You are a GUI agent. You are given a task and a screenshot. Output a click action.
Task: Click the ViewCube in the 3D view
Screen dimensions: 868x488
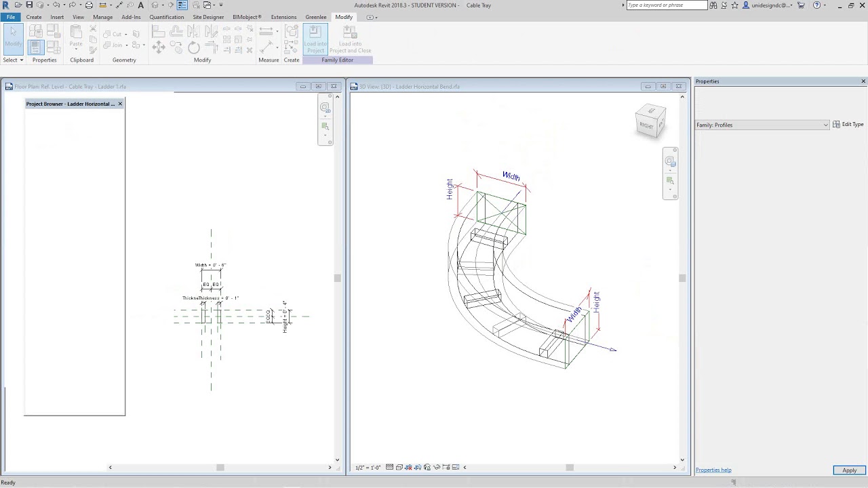pyautogui.click(x=650, y=122)
